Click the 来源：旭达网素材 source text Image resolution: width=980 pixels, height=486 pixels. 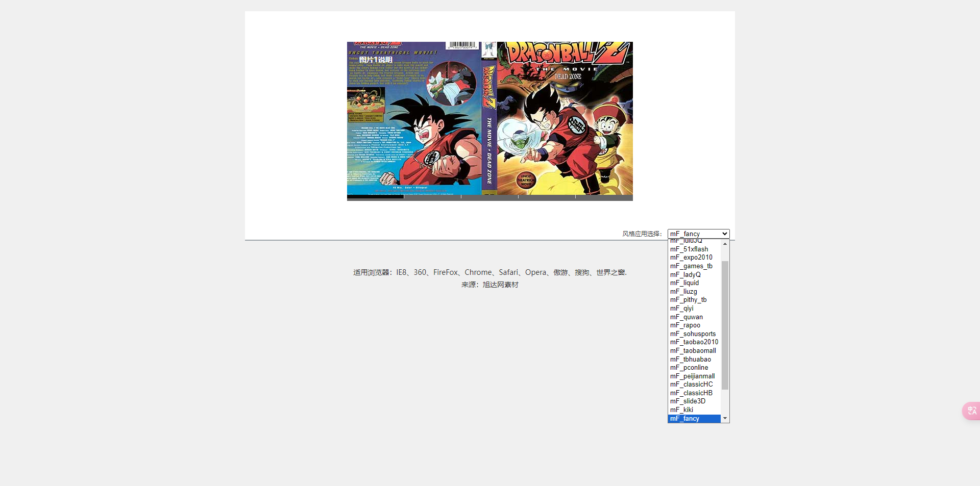click(x=490, y=285)
